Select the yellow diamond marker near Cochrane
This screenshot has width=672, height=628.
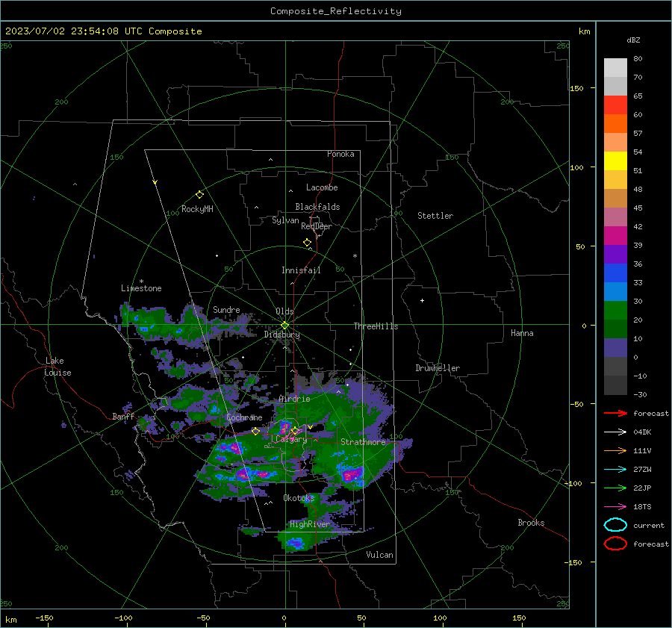pos(255,431)
